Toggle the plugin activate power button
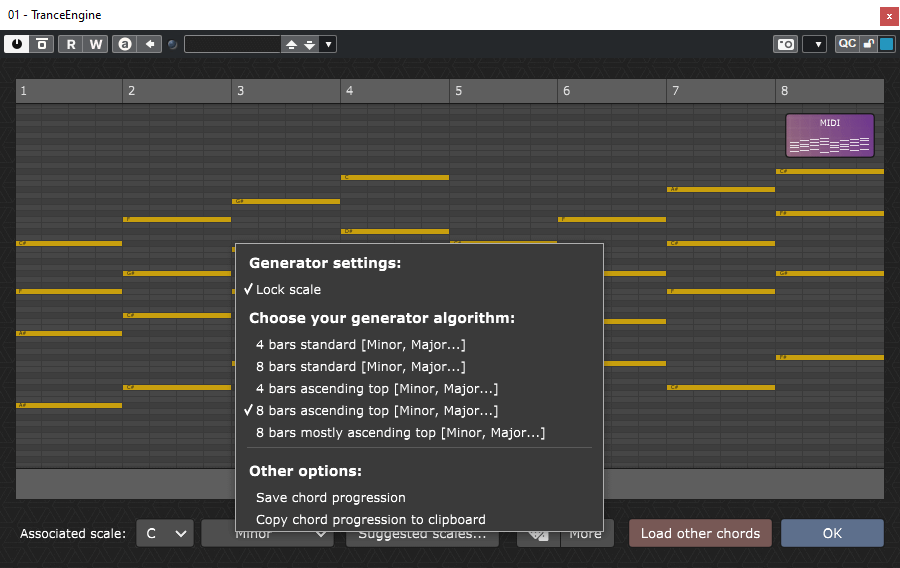This screenshot has height=568, width=900. [x=17, y=44]
